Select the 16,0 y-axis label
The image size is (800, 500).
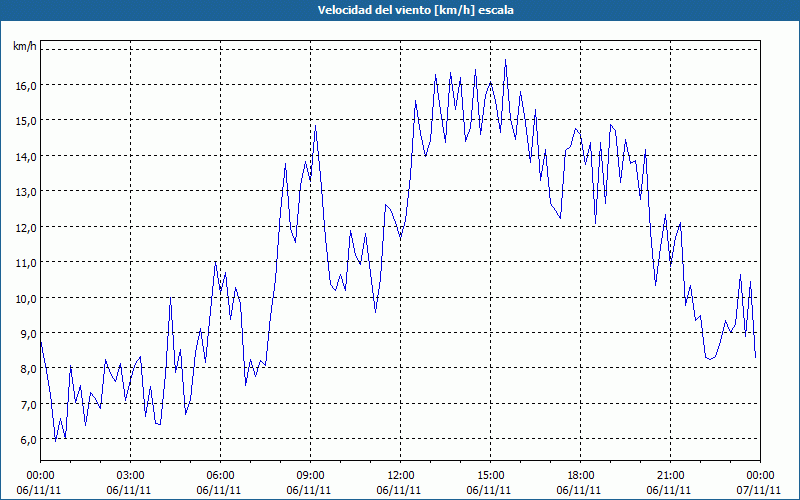click(26, 86)
